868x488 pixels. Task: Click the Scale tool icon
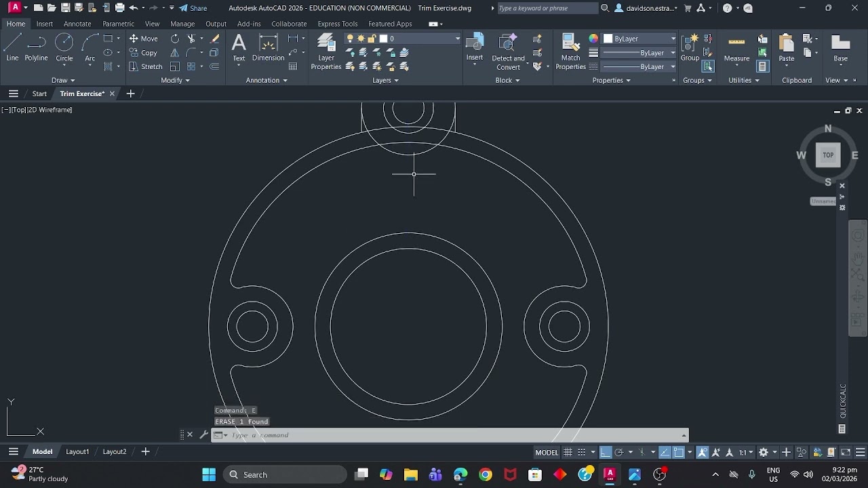(175, 66)
